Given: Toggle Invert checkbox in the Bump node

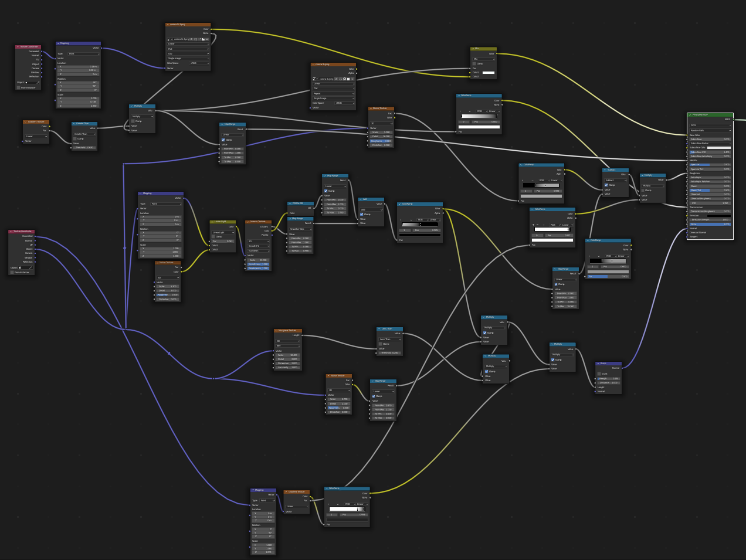Looking at the screenshot, I should point(599,374).
